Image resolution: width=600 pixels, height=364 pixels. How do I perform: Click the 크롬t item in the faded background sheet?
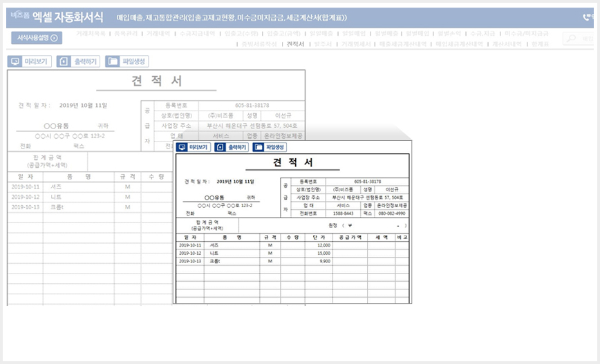point(57,207)
